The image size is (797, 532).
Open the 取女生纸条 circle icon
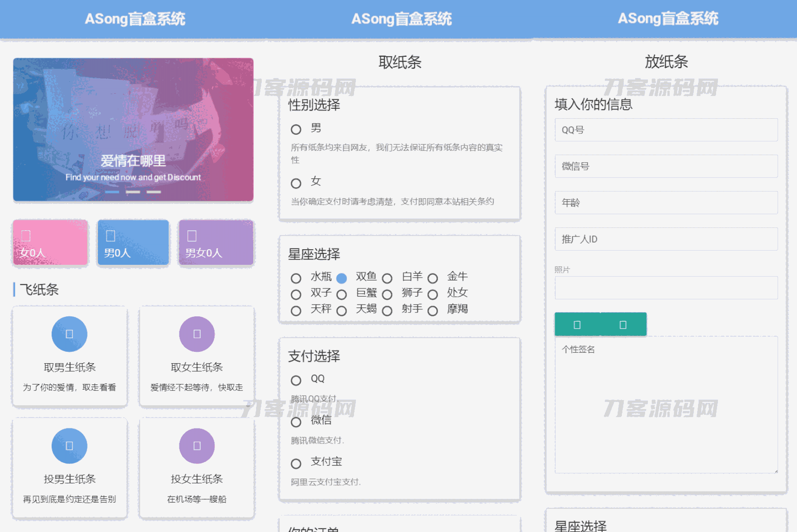point(197,334)
